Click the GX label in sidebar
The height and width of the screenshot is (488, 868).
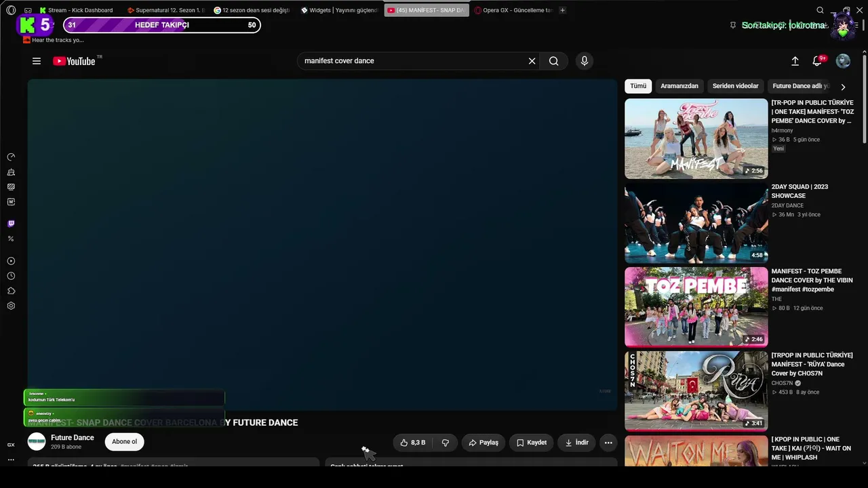point(11,445)
